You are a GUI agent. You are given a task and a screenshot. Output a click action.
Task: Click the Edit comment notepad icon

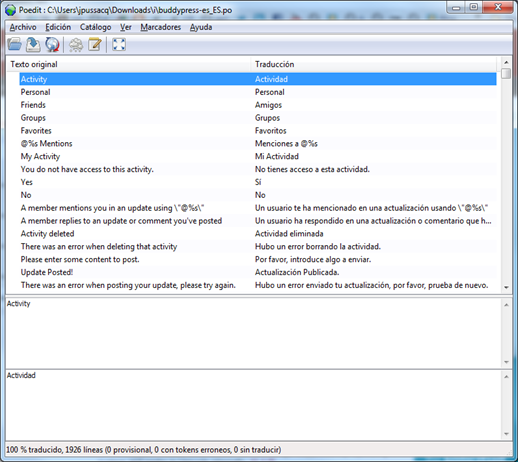click(x=95, y=44)
